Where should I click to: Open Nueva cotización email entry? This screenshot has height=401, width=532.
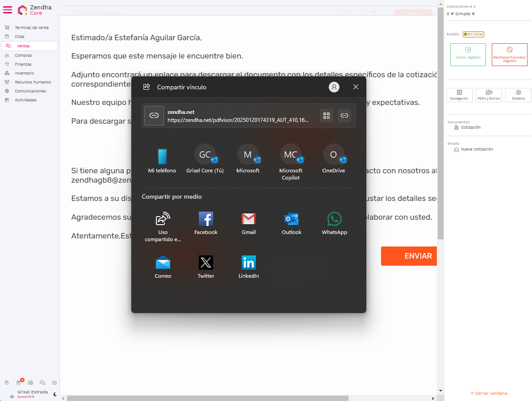[x=477, y=150]
